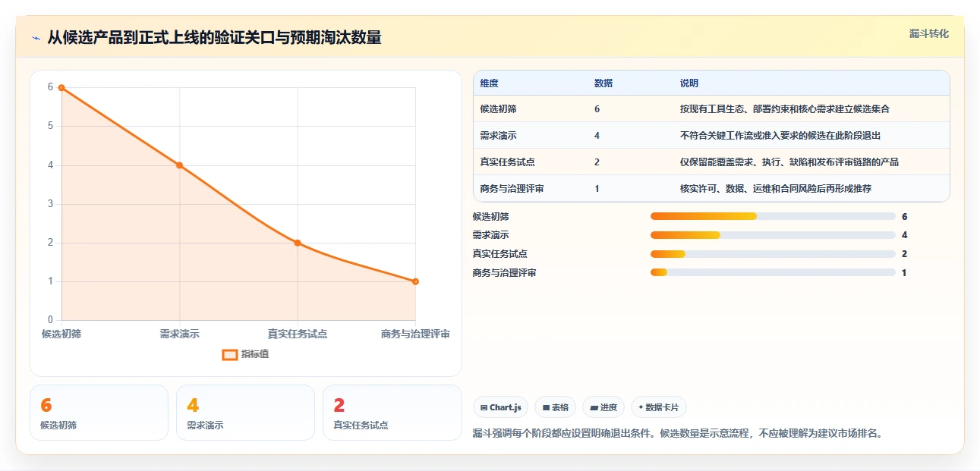Open the data card showing 6 候选初筛
The height and width of the screenshot is (471, 980).
99,413
